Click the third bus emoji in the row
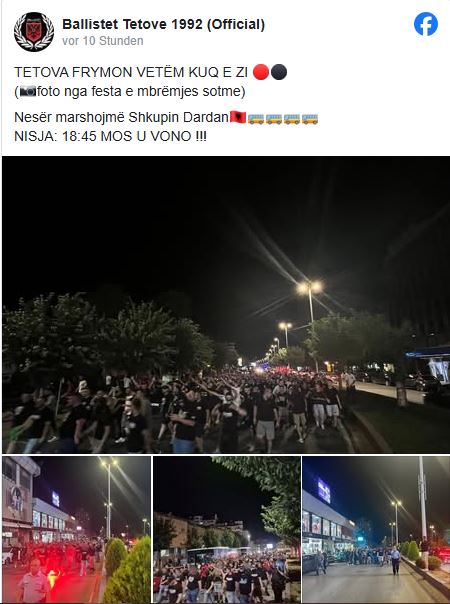Image resolution: width=450 pixels, height=604 pixels. pos(292,119)
